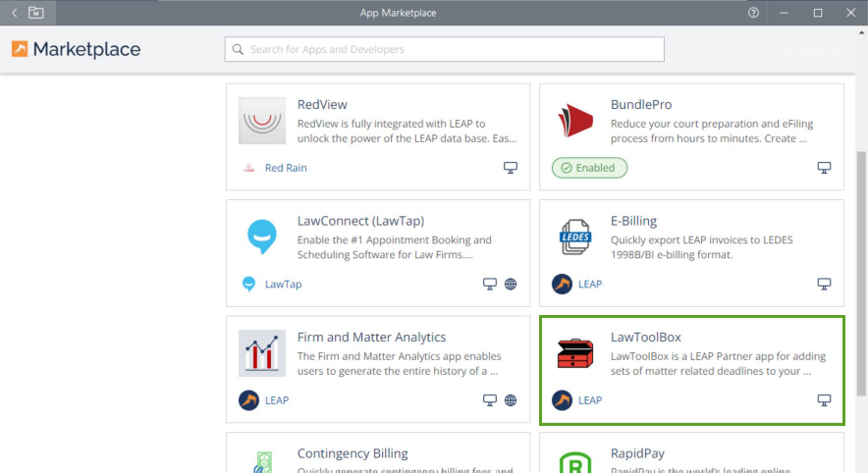Click the Marketplace logo
This screenshot has height=473, width=868.
[76, 49]
